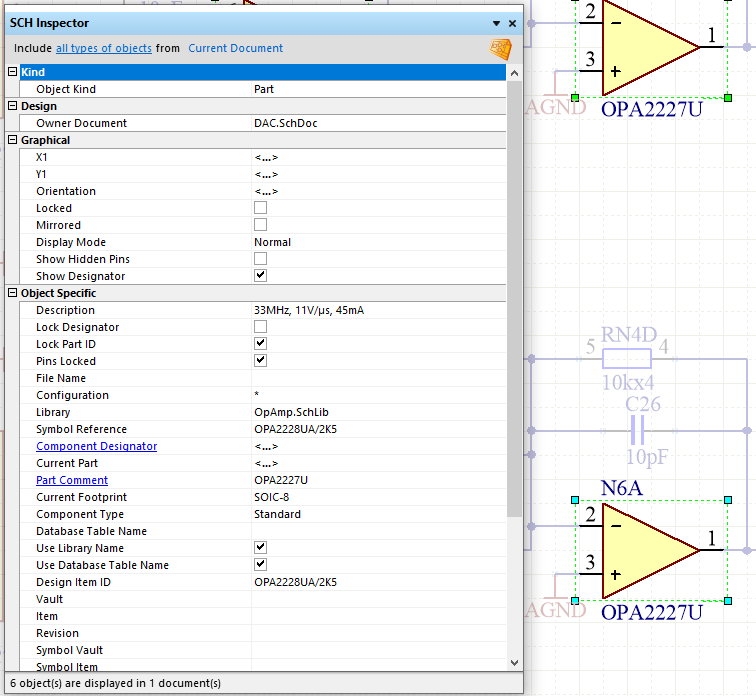Click the N6A designator on the schematic

pyautogui.click(x=621, y=488)
